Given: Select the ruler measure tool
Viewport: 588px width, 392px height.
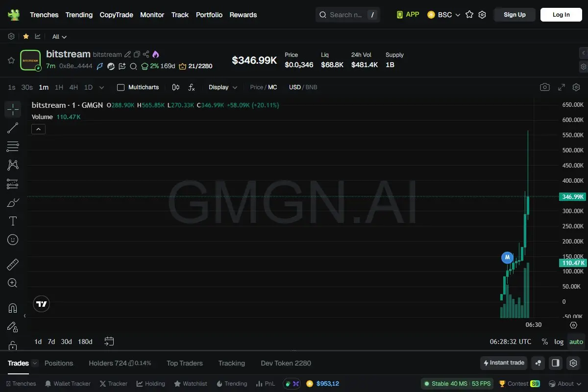Looking at the screenshot, I should (x=13, y=265).
